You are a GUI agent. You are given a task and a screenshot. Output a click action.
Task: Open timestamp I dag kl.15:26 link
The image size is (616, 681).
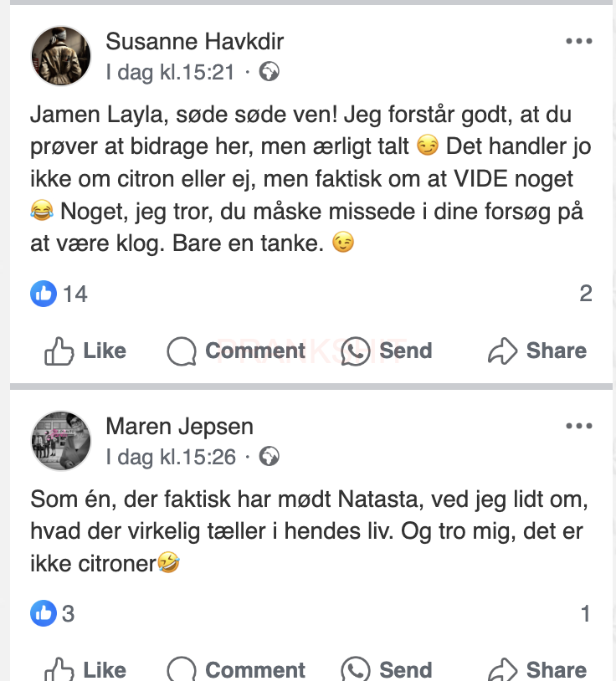(171, 457)
